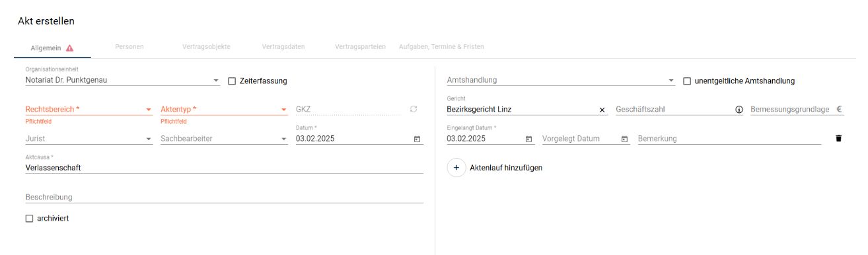The height and width of the screenshot is (255, 868).
Task: Open calendar for Vorgelegt Datum
Action: (624, 139)
